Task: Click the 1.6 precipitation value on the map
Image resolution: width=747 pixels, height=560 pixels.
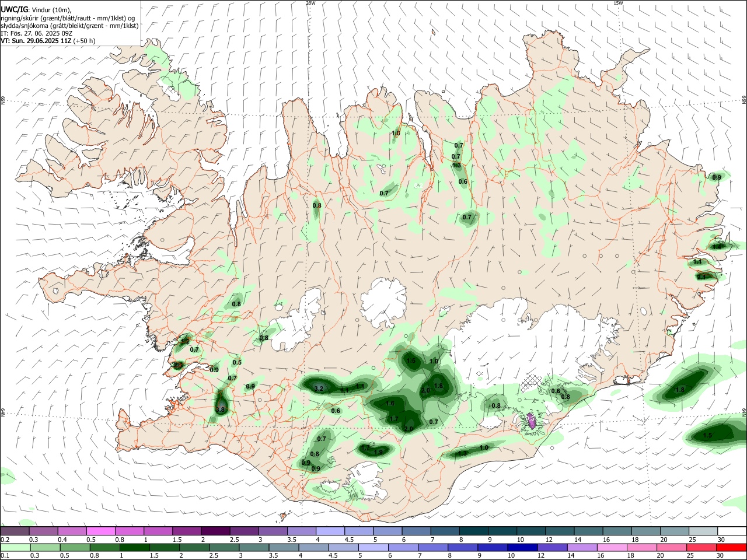Action: point(390,404)
